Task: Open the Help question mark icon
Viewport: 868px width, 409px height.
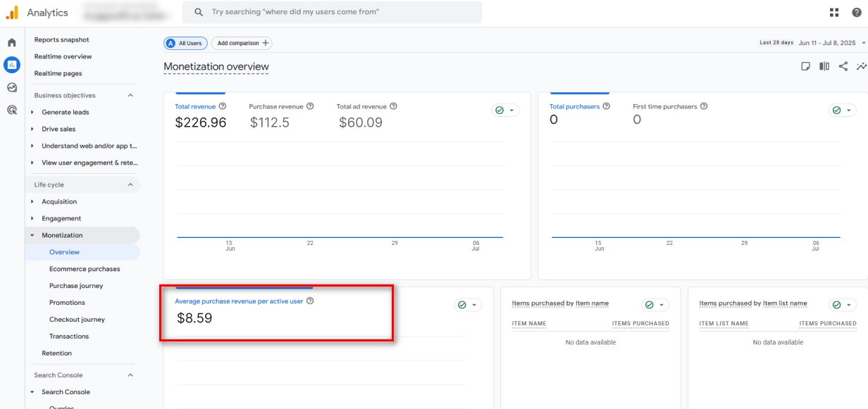Action: [856, 13]
